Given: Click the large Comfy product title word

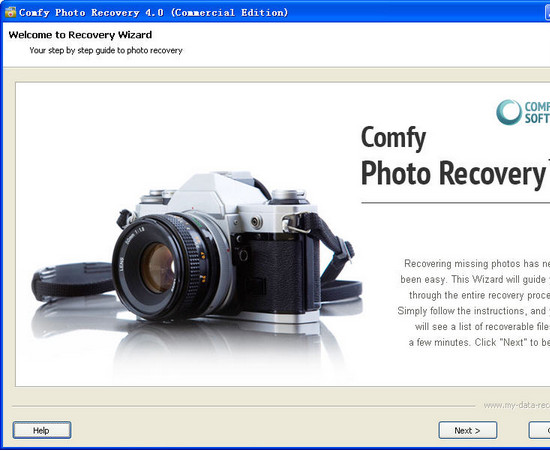Looking at the screenshot, I should [x=394, y=138].
